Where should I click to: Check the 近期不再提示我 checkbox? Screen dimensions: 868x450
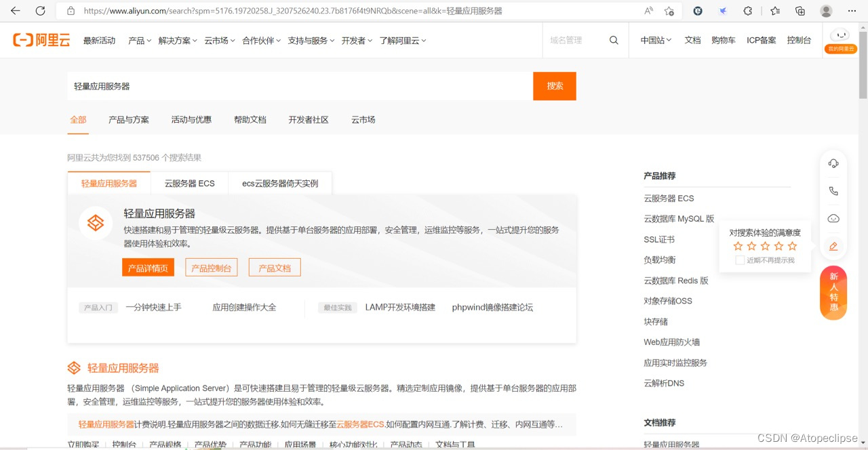coord(739,260)
